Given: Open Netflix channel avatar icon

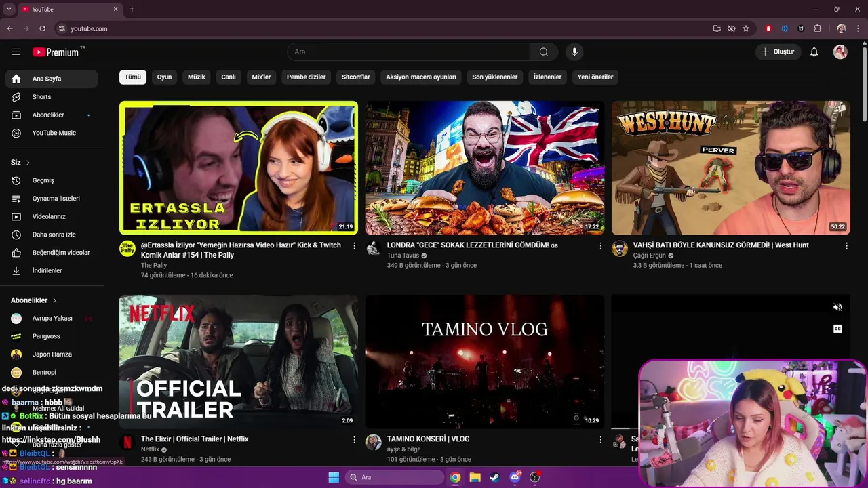Looking at the screenshot, I should 127,443.
